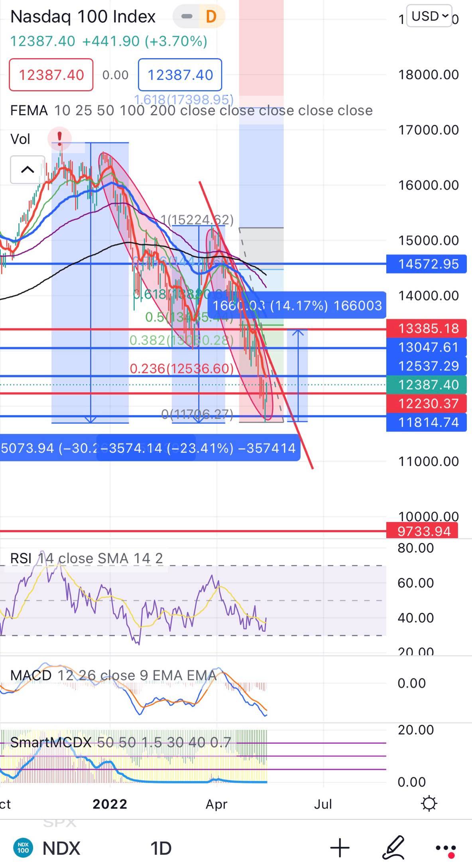Tap the 11000.00 price axis label
Screen dimensions: 472x868
pyautogui.click(x=429, y=462)
